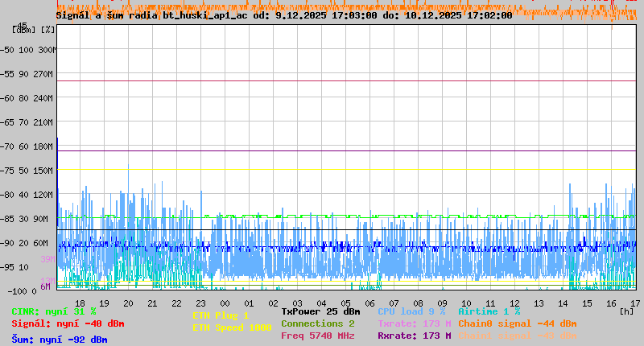
Task: Click the [h] time unit label
Action: pos(626,311)
